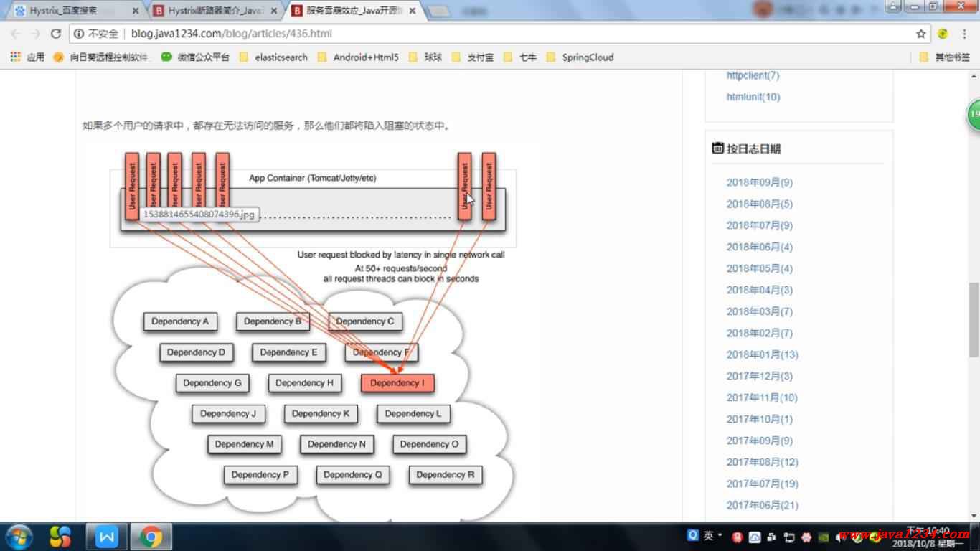The image size is (980, 551).
Task: Switch to the Hystrix断路器简介 tab
Action: pos(215,11)
